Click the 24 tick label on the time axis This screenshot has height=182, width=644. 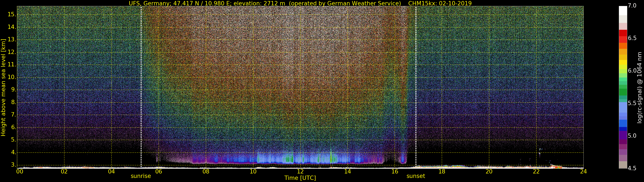pos(583,172)
